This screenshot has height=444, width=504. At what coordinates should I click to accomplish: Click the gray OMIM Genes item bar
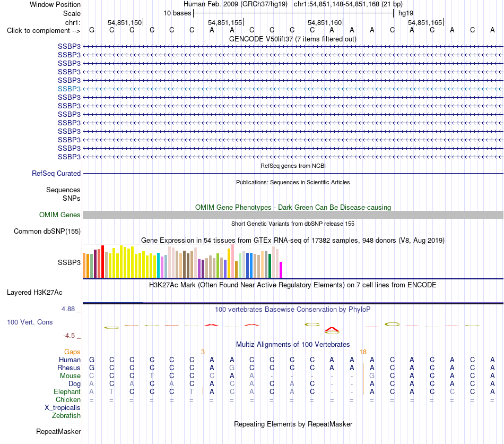pyautogui.click(x=293, y=215)
